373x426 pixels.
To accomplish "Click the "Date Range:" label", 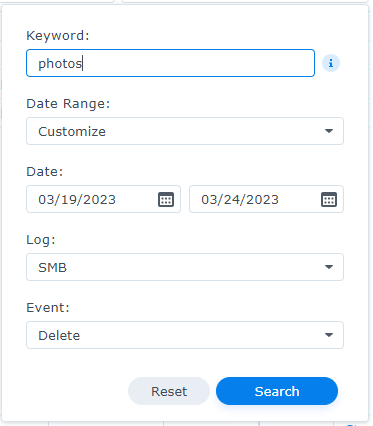I will coord(68,103).
